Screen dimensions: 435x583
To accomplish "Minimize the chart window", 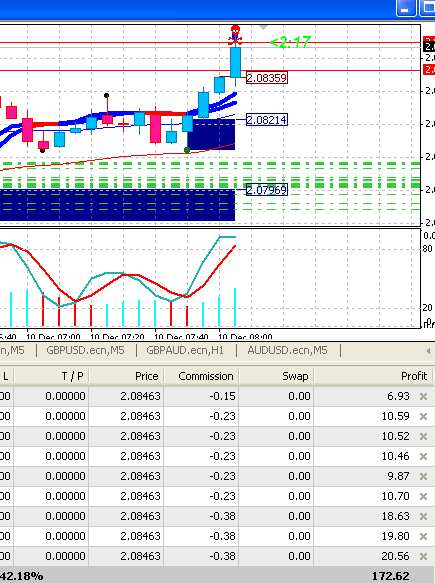I will [x=406, y=8].
